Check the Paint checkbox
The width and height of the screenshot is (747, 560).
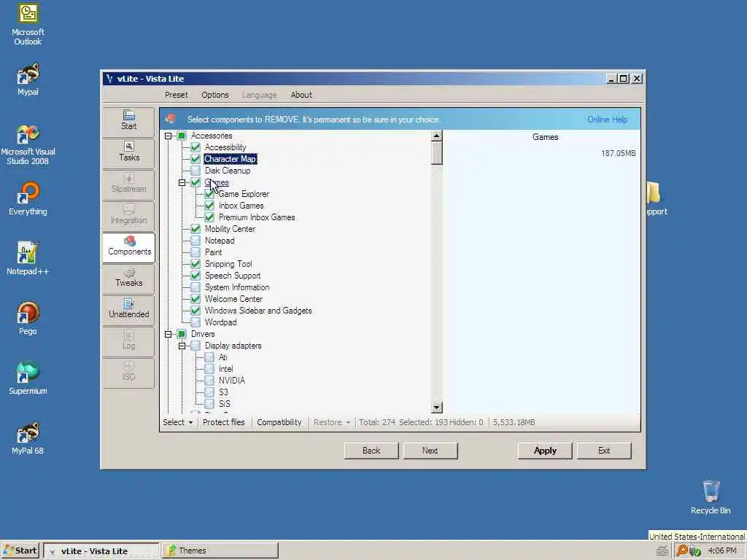tap(196, 252)
